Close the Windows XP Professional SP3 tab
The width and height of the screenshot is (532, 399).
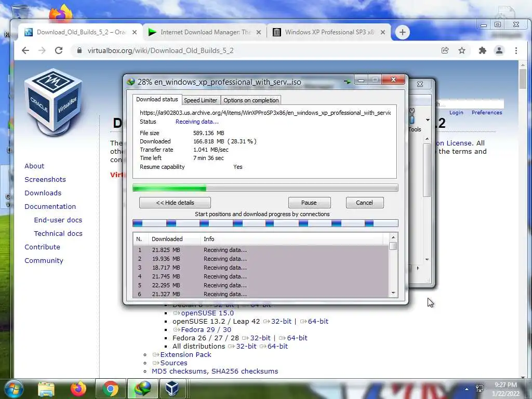(383, 32)
